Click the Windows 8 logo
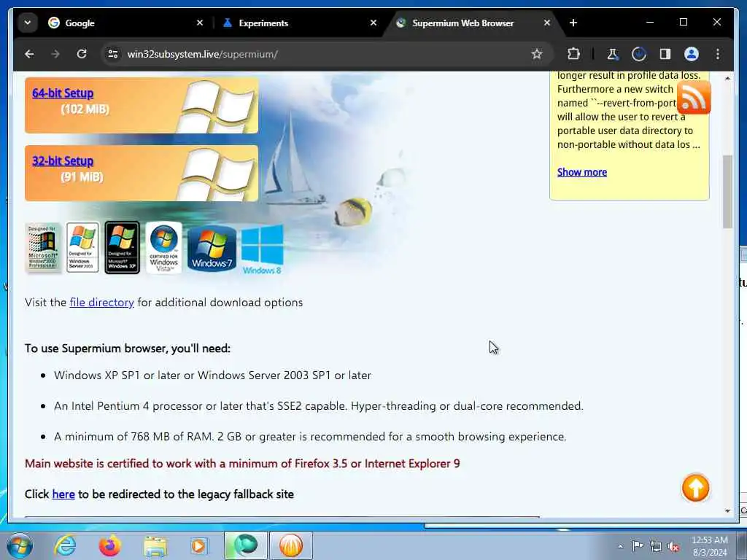The height and width of the screenshot is (560, 747). pos(262,250)
